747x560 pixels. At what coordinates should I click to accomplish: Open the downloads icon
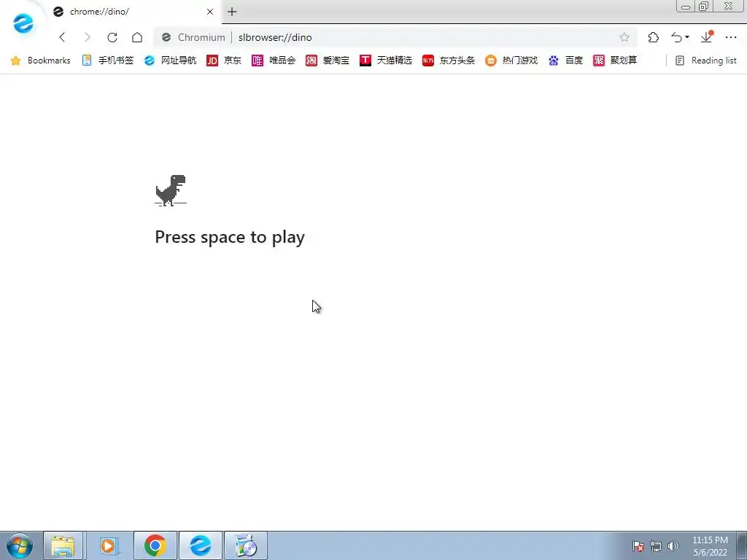pos(706,37)
